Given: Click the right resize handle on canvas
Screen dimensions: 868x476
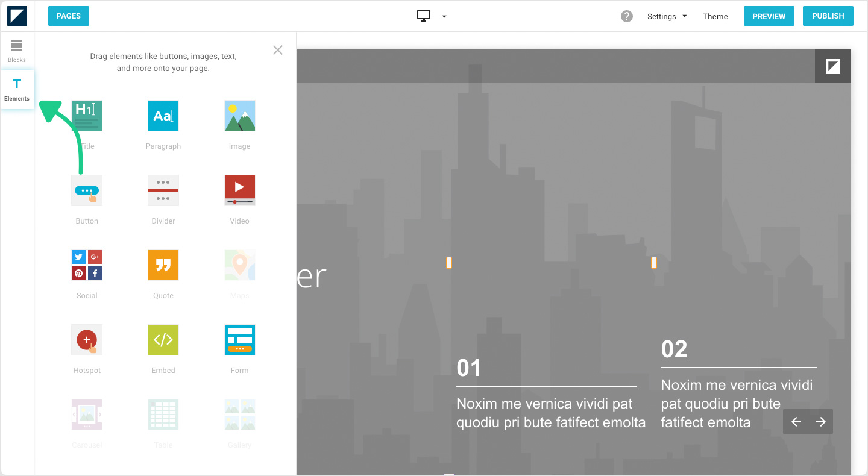Looking at the screenshot, I should pos(654,263).
